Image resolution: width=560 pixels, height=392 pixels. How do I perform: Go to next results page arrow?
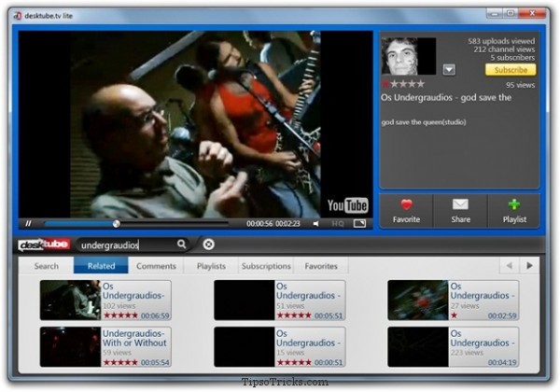pyautogui.click(x=529, y=265)
